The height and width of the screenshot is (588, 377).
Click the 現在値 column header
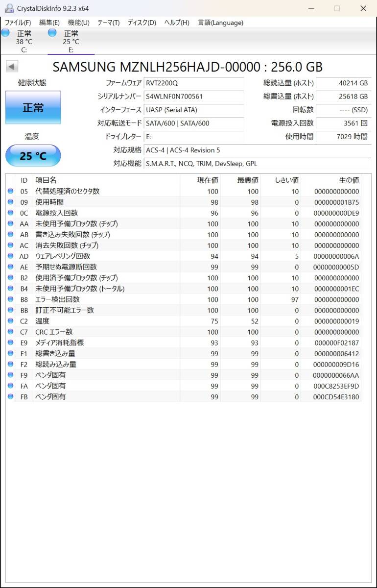(x=200, y=180)
